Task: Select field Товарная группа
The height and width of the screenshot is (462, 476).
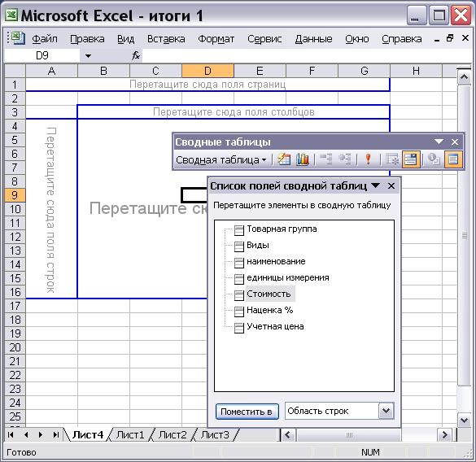Action: pyautogui.click(x=282, y=229)
